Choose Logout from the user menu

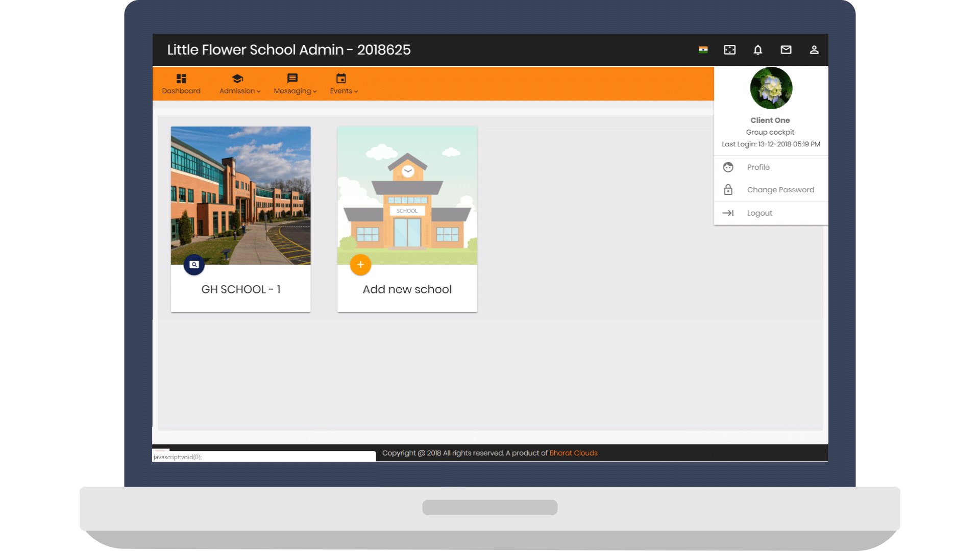[759, 213]
